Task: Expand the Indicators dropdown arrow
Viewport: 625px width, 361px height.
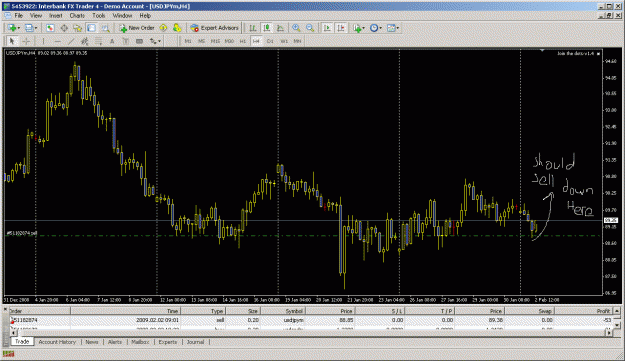Action: [x=364, y=28]
